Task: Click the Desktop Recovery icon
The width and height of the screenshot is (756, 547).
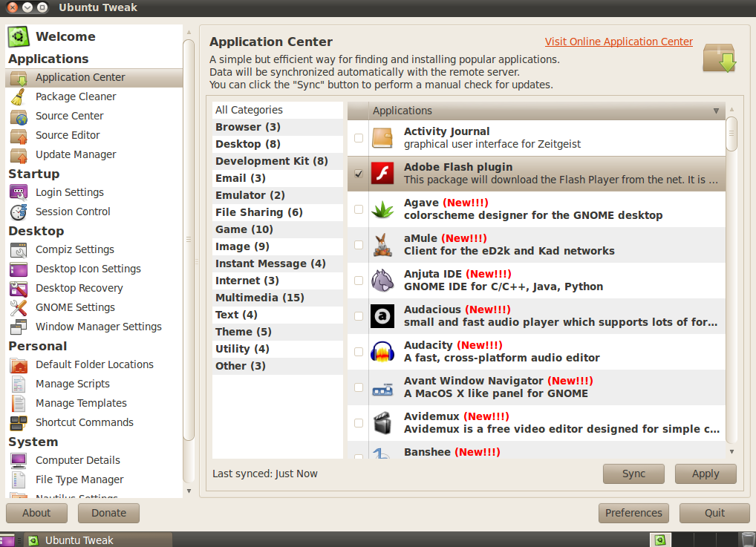Action: coord(19,288)
